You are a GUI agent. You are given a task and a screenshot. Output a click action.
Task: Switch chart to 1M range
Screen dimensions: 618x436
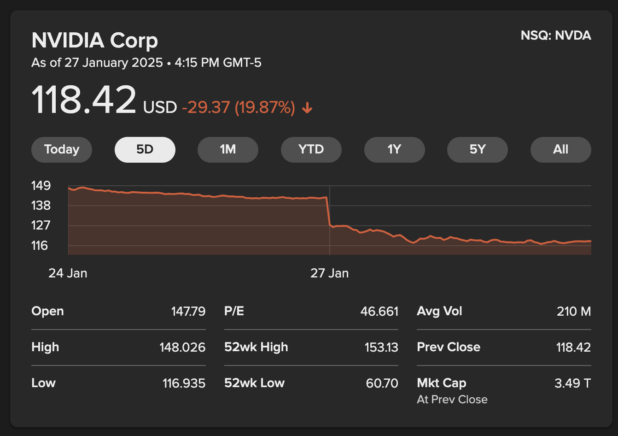[228, 150]
